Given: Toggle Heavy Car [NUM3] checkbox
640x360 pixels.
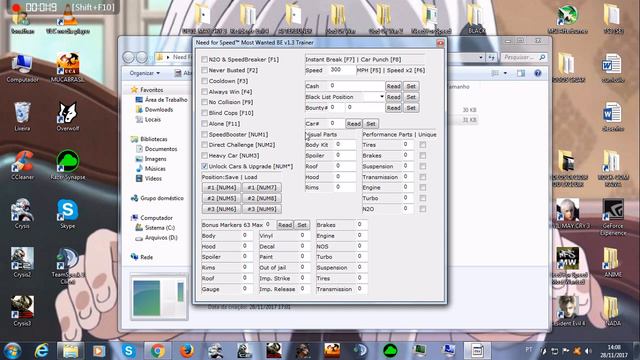Looking at the screenshot, I should (x=204, y=156).
